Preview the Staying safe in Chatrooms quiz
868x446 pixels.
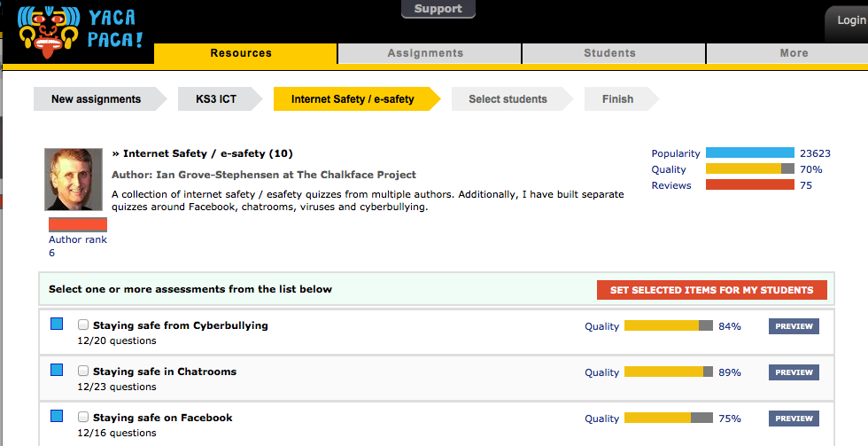(794, 372)
